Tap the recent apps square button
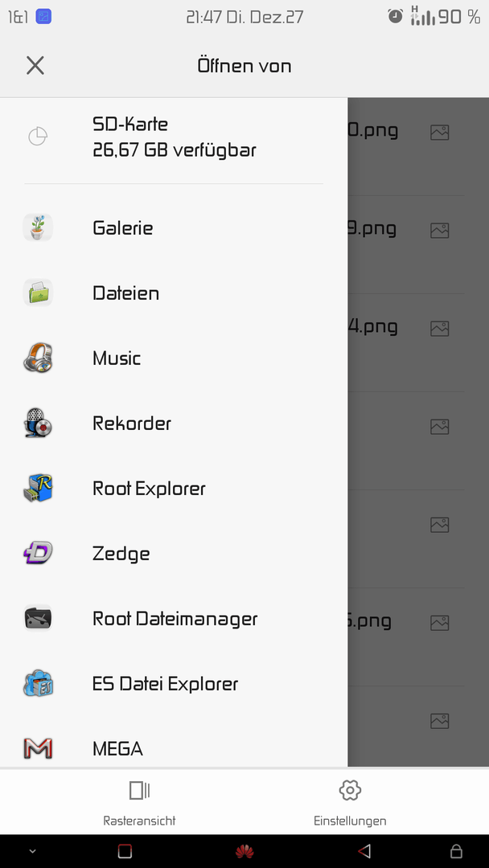Image resolution: width=489 pixels, height=868 pixels. point(125,851)
